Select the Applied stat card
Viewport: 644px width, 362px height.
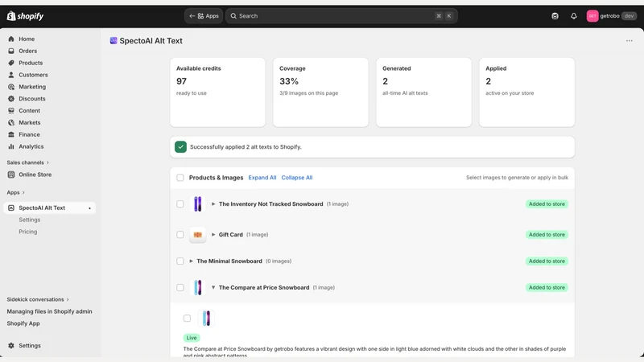[527, 93]
